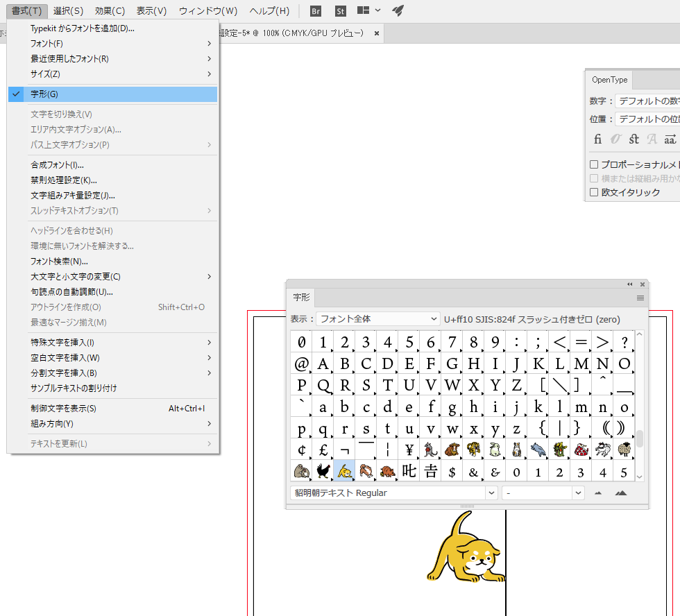The height and width of the screenshot is (616, 680).
Task: Expand the フォント(F) submenu
Action: (112, 43)
